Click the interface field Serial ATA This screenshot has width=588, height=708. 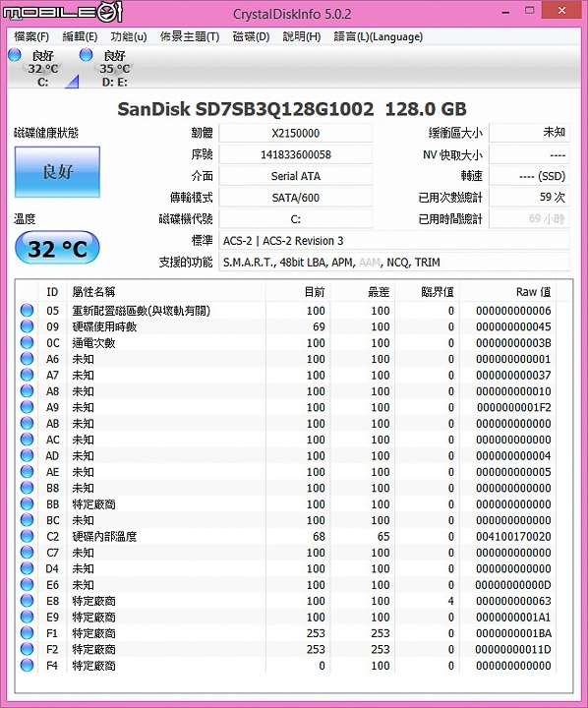point(295,176)
